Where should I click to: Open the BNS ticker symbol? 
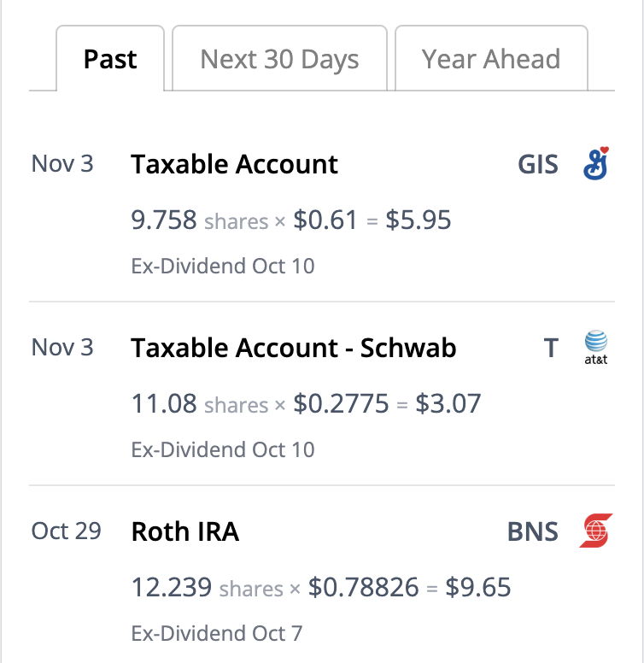532,532
